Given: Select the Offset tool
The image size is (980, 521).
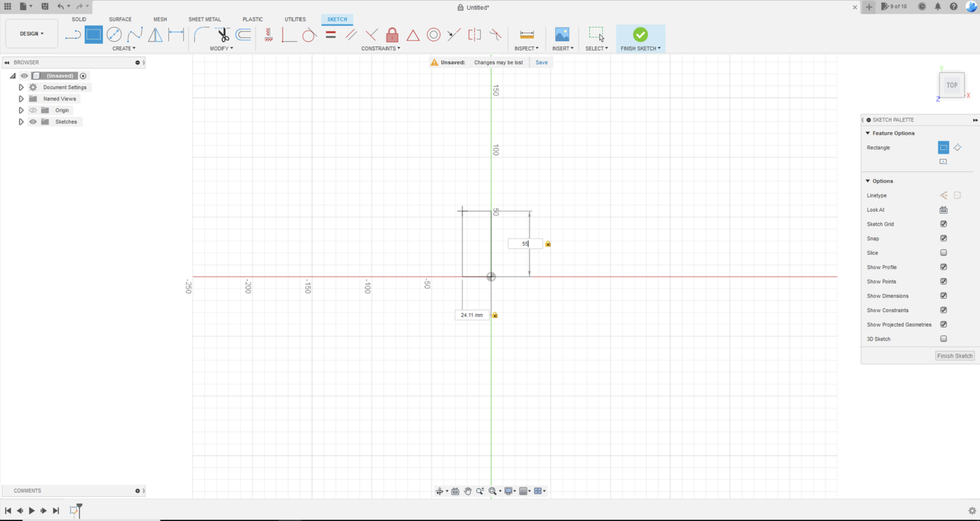Looking at the screenshot, I should 242,34.
